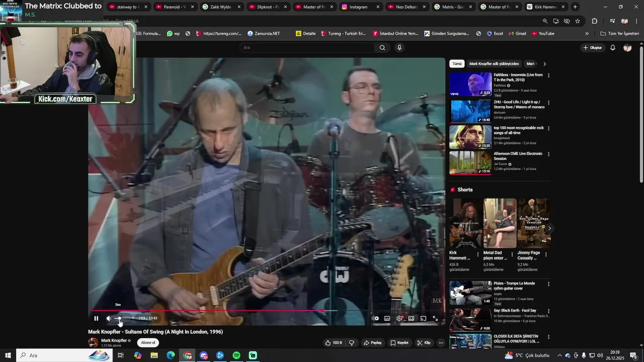Expand hidden bookmarks with chevron
This screenshot has width=644, height=362.
pyautogui.click(x=587, y=34)
